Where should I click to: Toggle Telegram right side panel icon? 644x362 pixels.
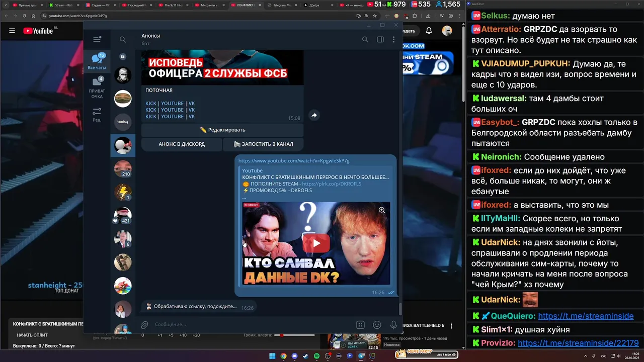pos(380,40)
